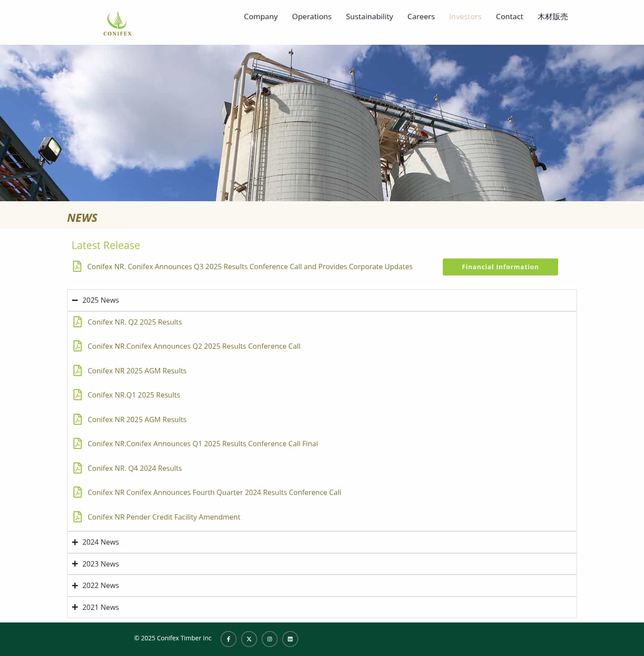644x656 pixels.
Task: Open the Instagram icon in the footer
Action: 270,639
